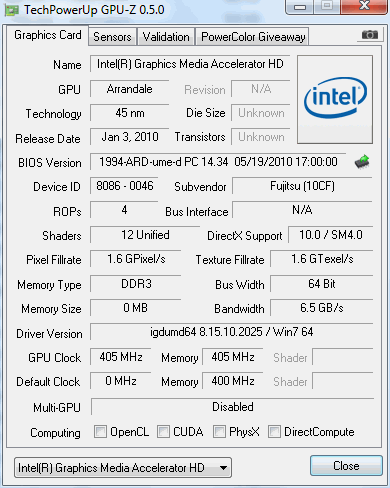390x488 pixels.
Task: Open the Validation tab
Action: [166, 37]
